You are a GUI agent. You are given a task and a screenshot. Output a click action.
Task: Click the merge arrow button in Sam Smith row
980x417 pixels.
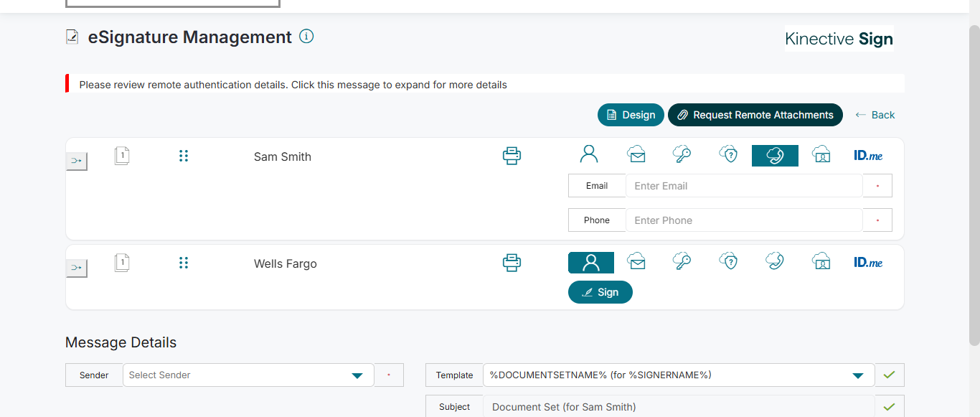[76, 161]
